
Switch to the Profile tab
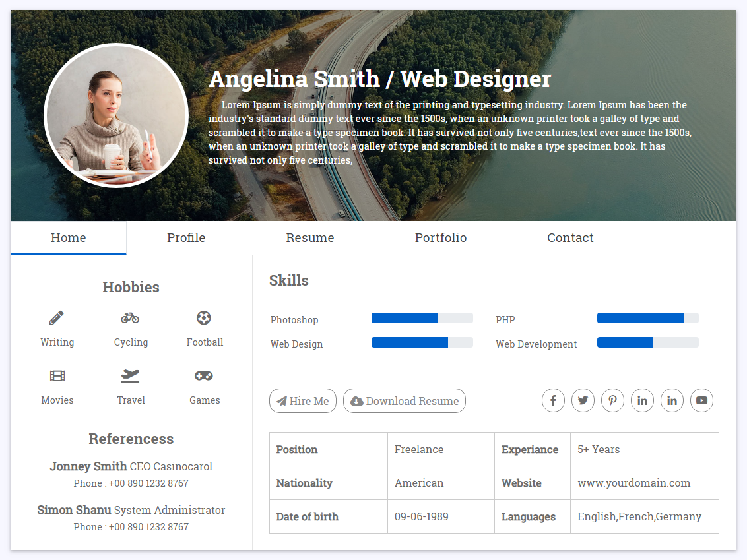[186, 238]
